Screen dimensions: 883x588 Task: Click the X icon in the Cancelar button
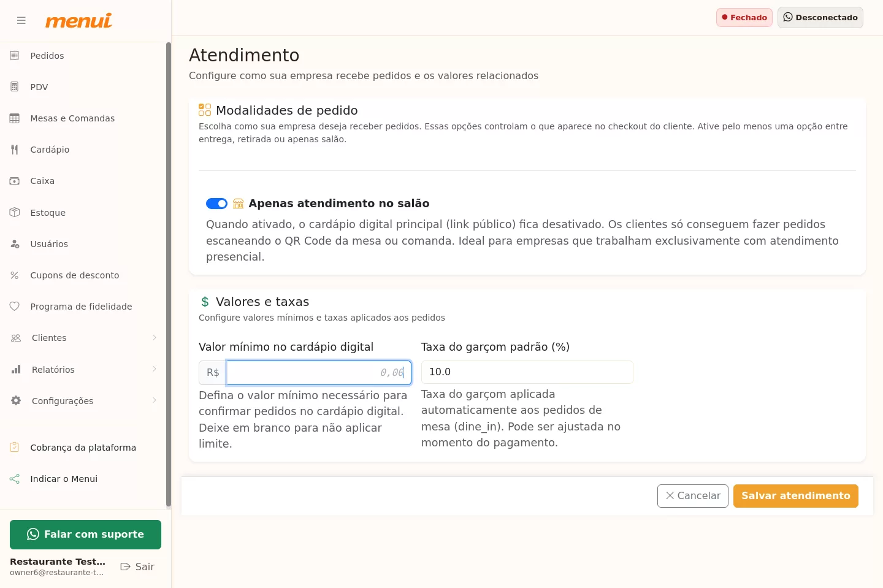670,495
